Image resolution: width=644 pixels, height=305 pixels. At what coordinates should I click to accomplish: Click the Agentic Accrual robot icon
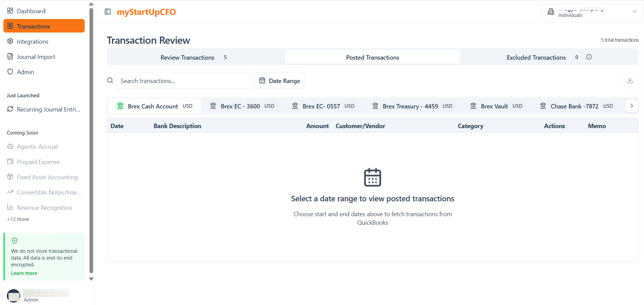point(10,146)
